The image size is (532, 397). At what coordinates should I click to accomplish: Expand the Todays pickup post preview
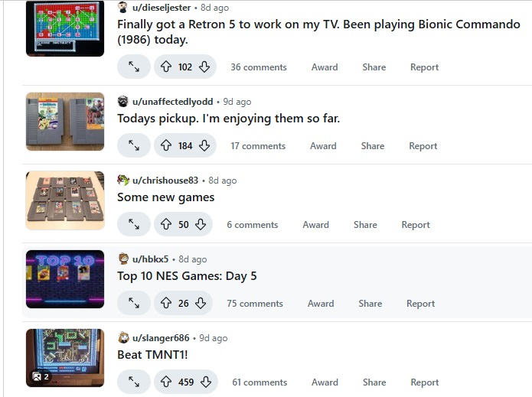click(x=134, y=146)
